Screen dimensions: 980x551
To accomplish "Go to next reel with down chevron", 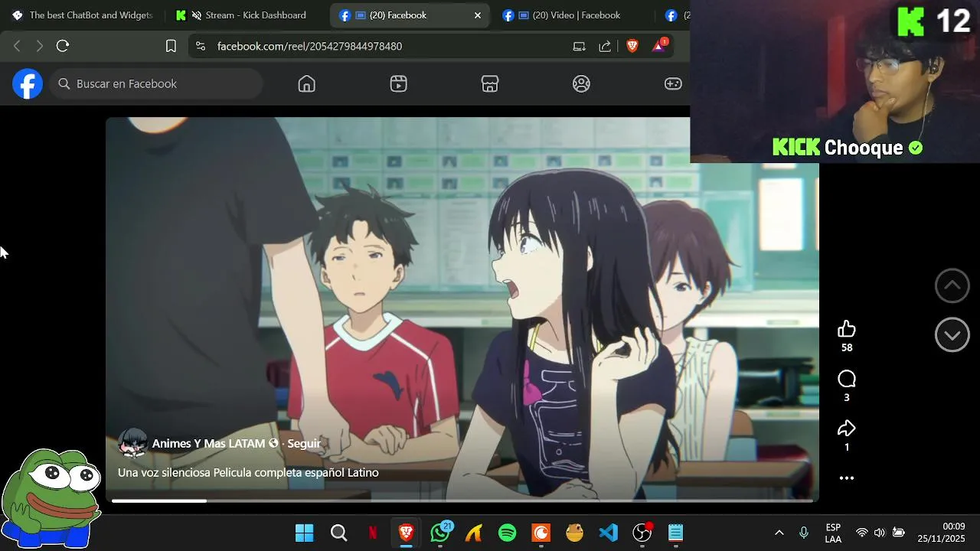I will (x=952, y=335).
